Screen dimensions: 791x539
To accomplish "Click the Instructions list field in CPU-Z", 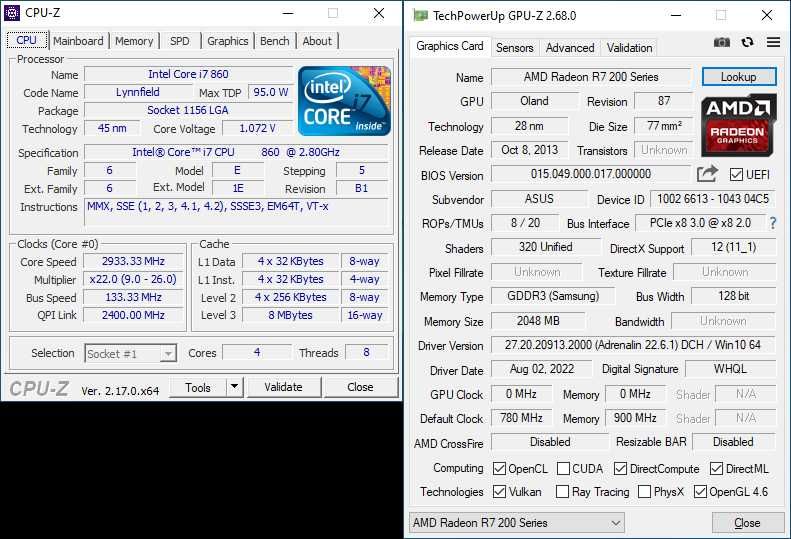I will tap(236, 212).
